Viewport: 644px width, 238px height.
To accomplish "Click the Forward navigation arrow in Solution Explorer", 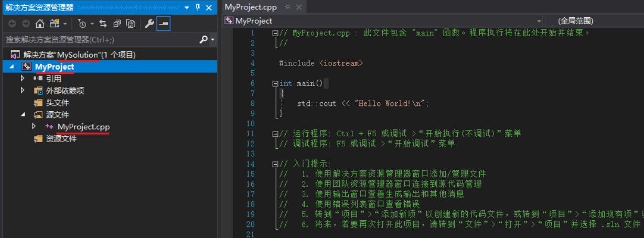I will click(x=26, y=24).
